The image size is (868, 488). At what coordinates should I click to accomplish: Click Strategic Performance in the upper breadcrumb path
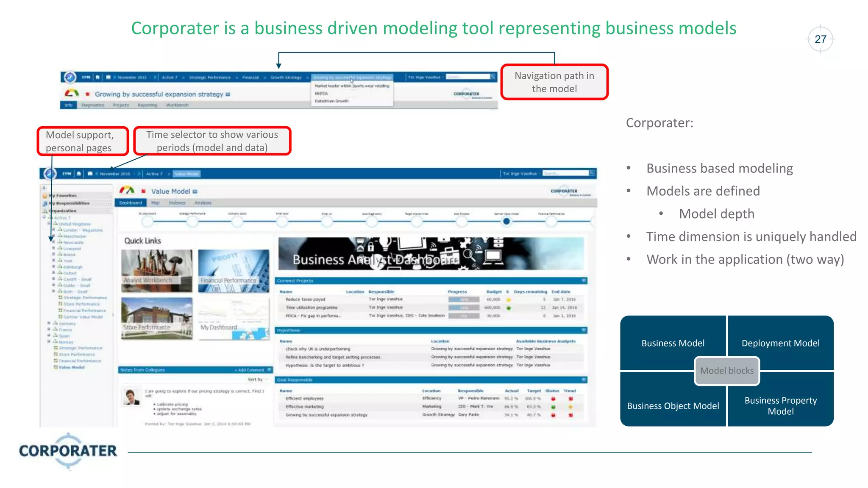click(x=210, y=78)
